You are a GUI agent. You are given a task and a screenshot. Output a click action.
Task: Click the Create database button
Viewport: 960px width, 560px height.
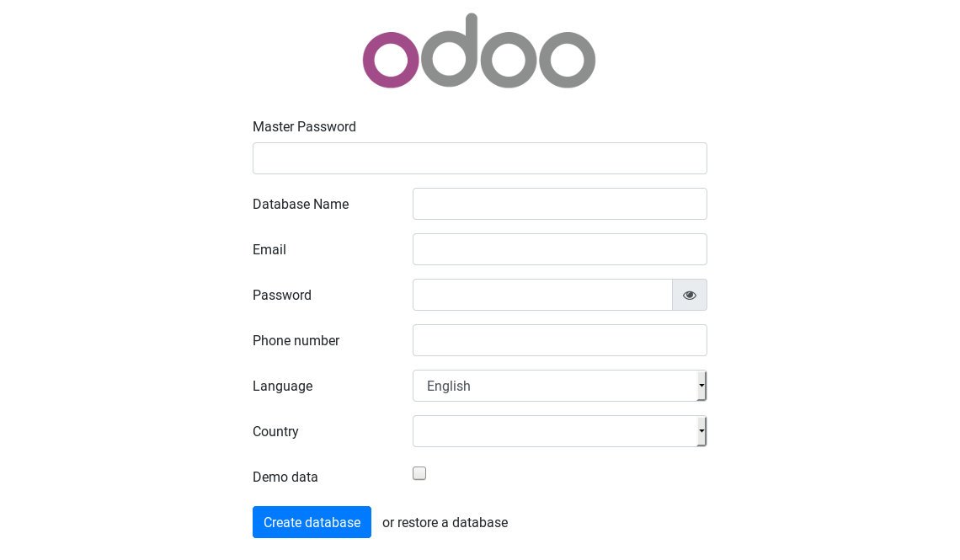tap(312, 522)
